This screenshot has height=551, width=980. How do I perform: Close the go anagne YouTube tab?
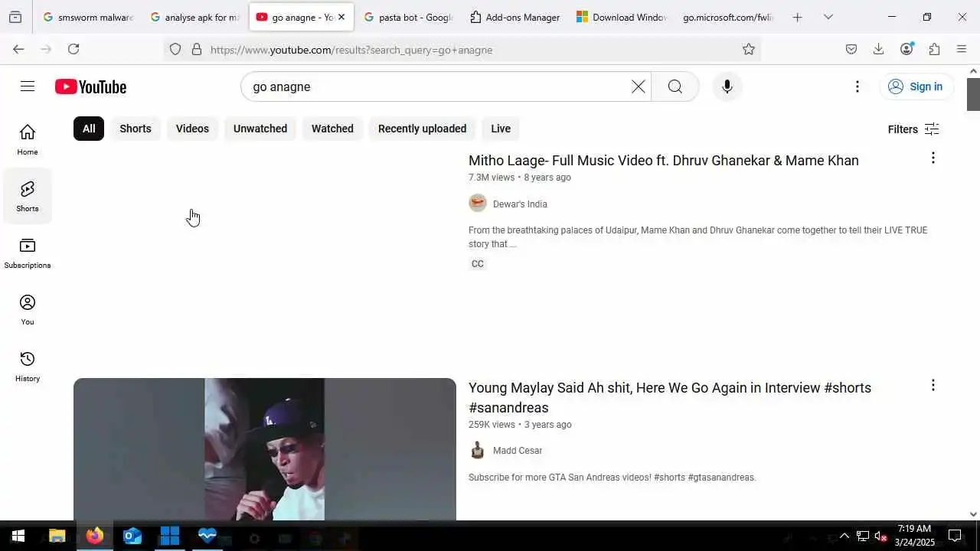click(341, 17)
